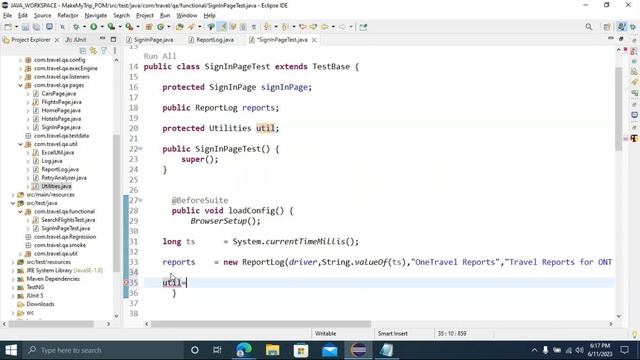Click the New file toolbar icon
The height and width of the screenshot is (360, 640).
click(7, 27)
